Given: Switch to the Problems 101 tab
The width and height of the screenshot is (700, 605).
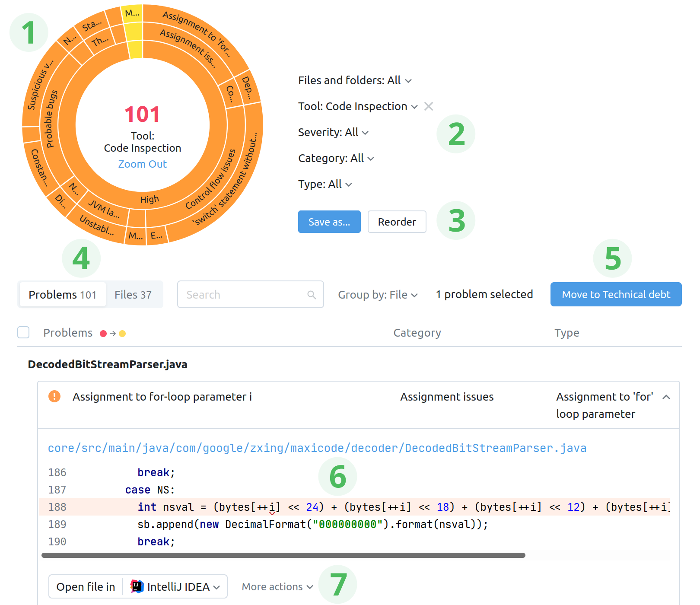Looking at the screenshot, I should 63,295.
